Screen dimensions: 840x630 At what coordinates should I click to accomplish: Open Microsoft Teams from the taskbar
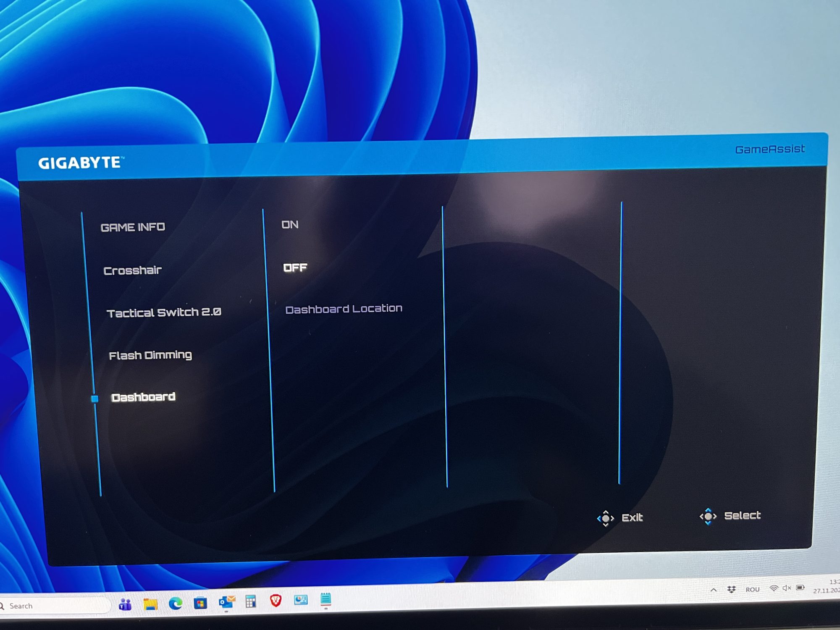[x=125, y=605]
